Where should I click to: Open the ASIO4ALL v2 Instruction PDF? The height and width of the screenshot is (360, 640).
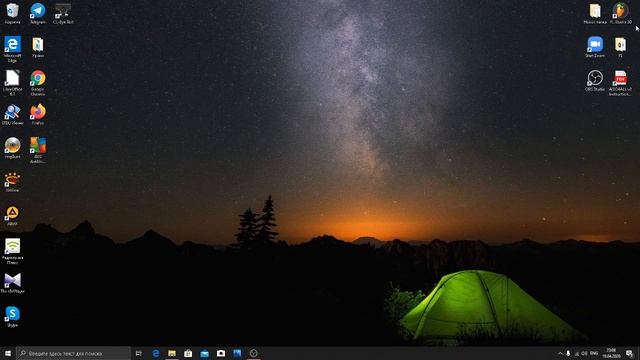click(620, 83)
